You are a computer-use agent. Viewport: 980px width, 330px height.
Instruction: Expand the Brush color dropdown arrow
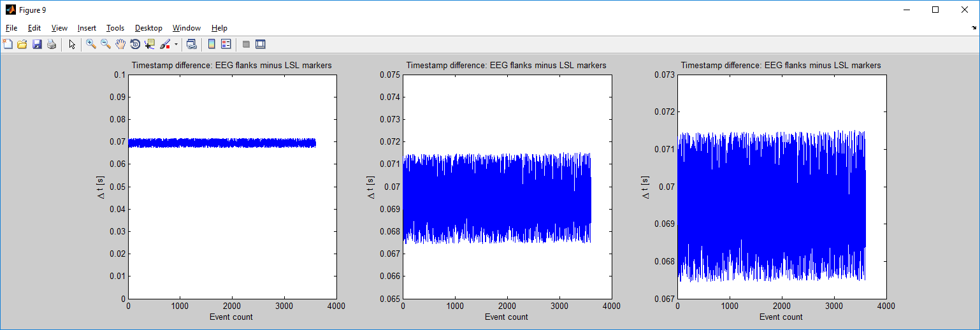coord(176,44)
